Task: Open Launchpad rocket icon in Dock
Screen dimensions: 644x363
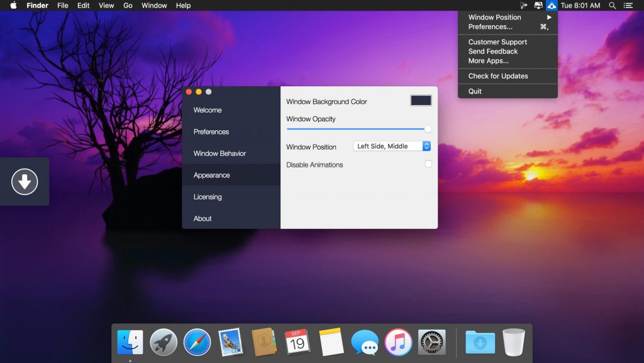Action: click(164, 342)
